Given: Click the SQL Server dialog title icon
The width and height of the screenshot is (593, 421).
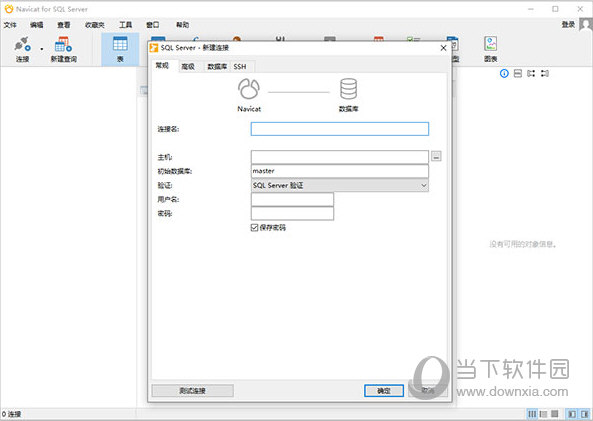Looking at the screenshot, I should [x=154, y=48].
